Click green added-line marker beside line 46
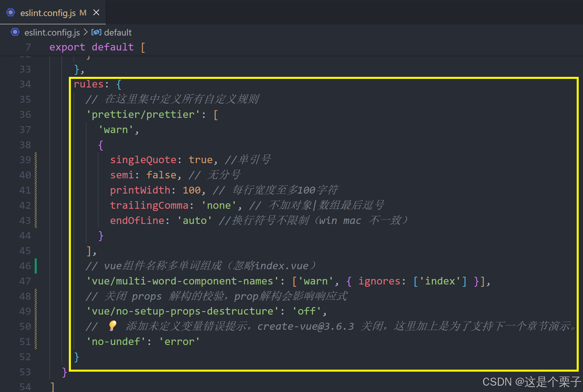The height and width of the screenshot is (392, 583). (36, 266)
